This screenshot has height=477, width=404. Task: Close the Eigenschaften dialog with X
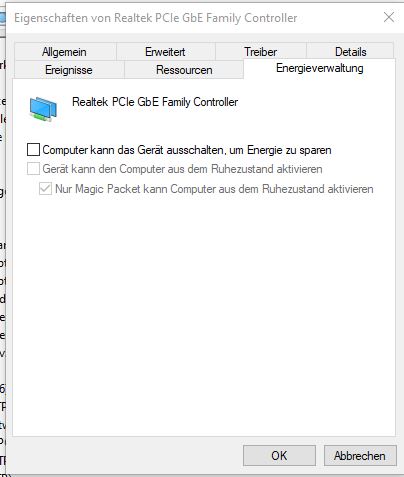(389, 17)
